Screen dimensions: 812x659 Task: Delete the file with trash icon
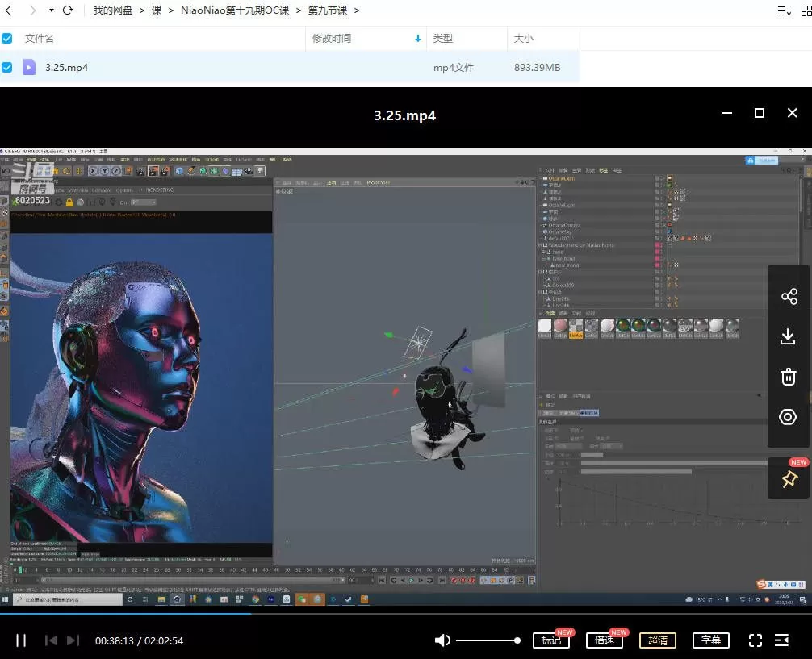pyautogui.click(x=789, y=377)
